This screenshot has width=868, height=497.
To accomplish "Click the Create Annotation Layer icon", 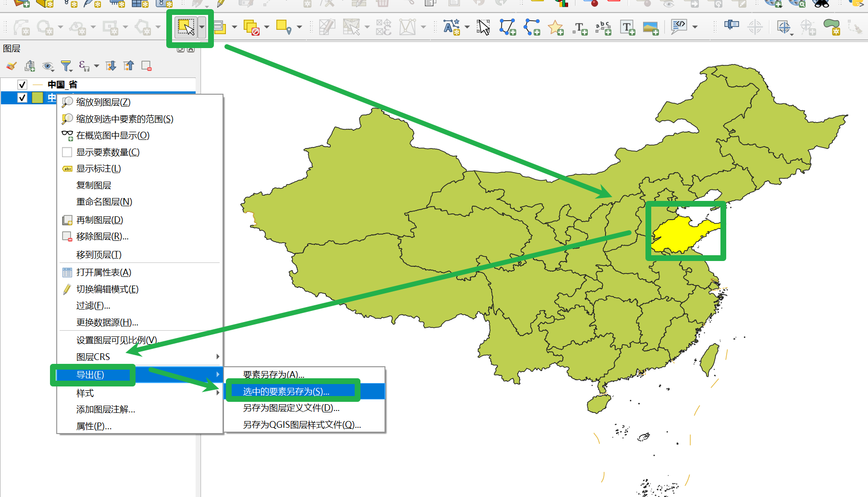I will pyautogui.click(x=451, y=27).
